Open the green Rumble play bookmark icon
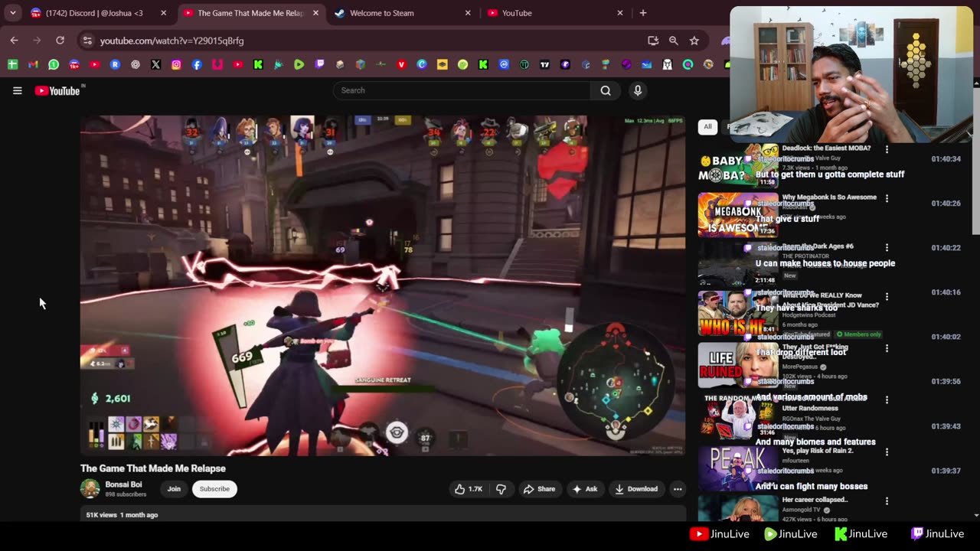 click(299, 65)
